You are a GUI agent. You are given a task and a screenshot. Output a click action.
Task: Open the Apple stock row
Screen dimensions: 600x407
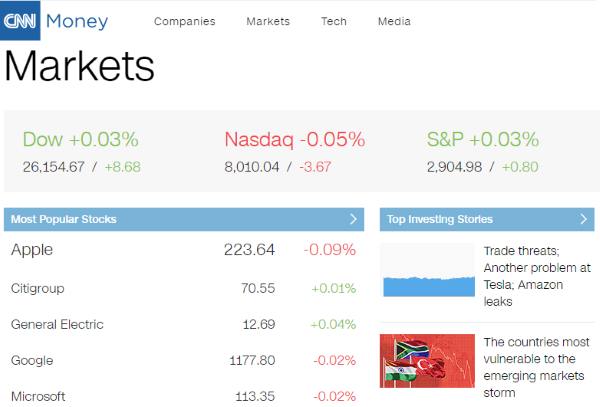[x=32, y=250]
